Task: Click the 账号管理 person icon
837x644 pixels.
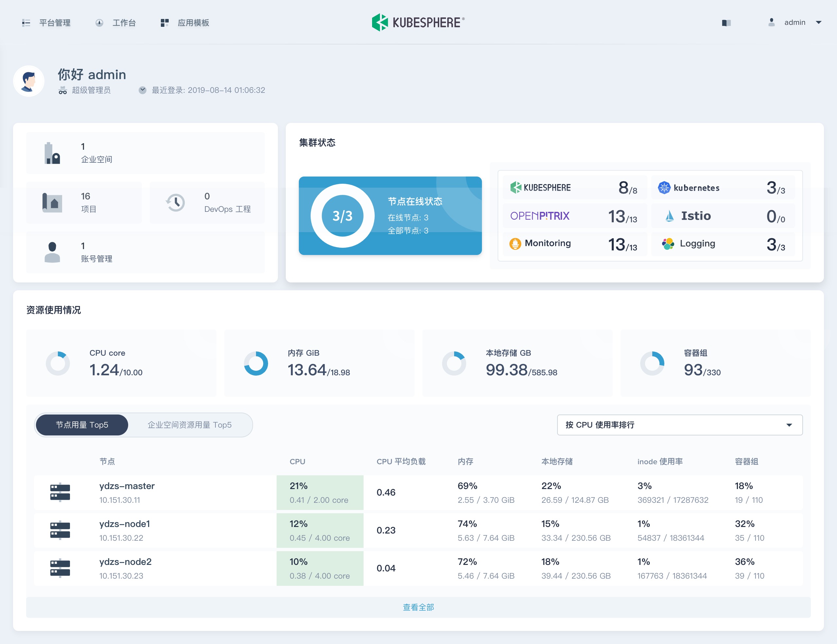Action: [52, 252]
